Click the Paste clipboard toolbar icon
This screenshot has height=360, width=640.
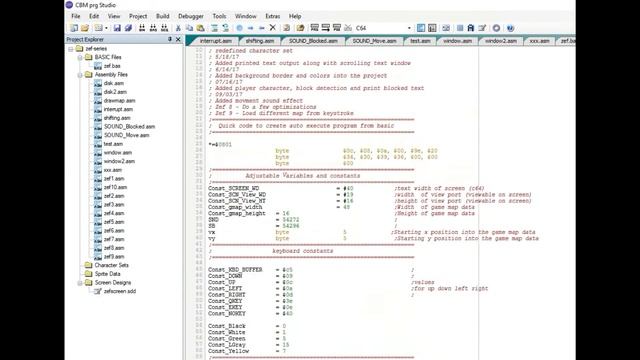coord(200,28)
